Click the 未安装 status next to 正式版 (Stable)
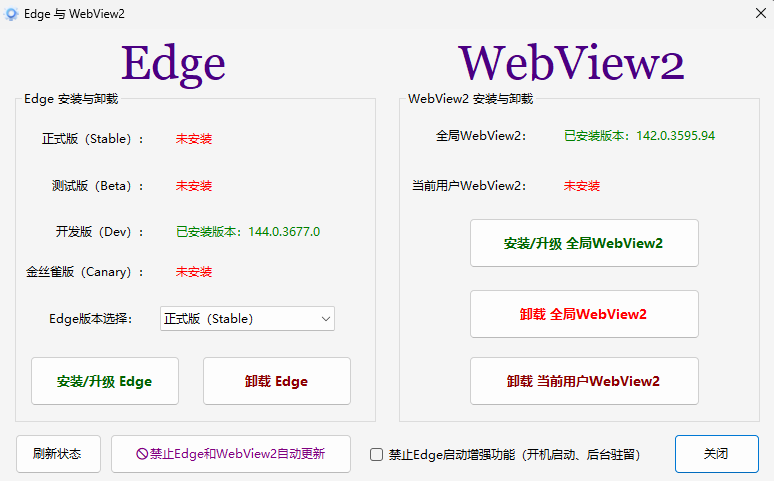 click(x=194, y=139)
